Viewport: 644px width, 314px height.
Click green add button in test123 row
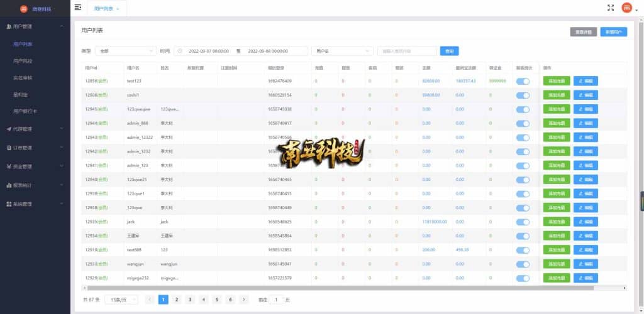(x=557, y=81)
